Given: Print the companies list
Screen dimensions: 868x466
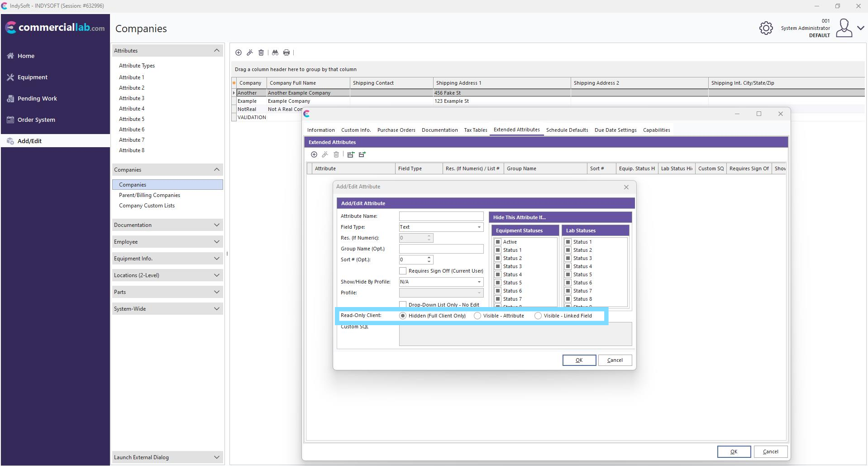Looking at the screenshot, I should pos(286,53).
